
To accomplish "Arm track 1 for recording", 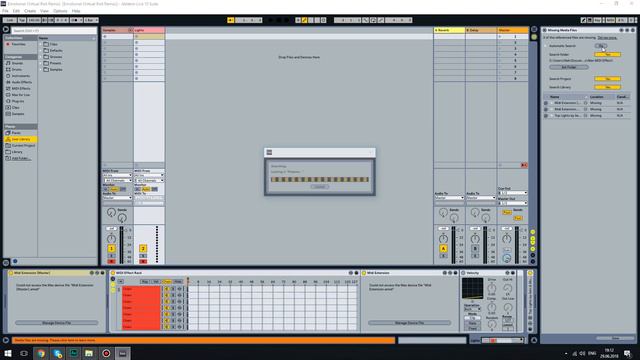I will (111, 261).
